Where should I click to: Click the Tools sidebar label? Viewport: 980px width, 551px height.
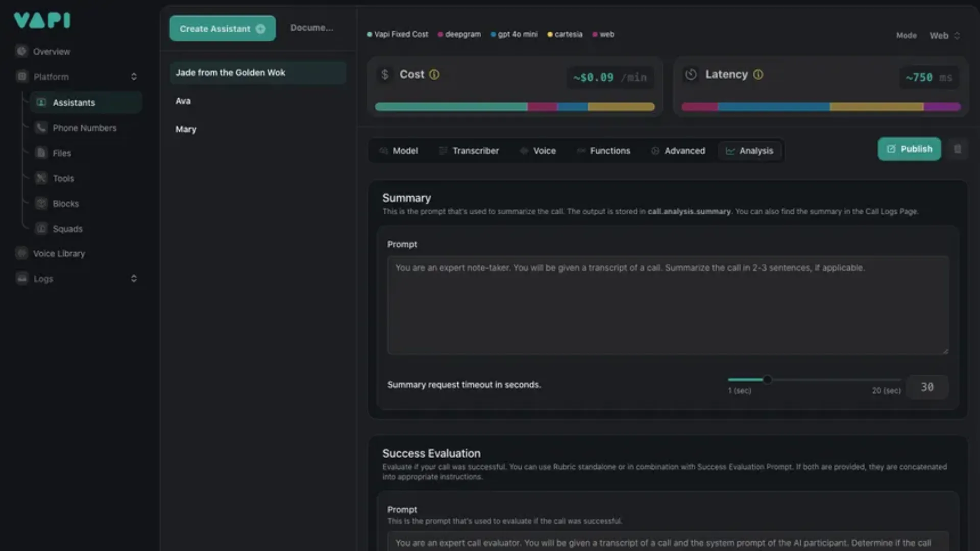pyautogui.click(x=63, y=179)
